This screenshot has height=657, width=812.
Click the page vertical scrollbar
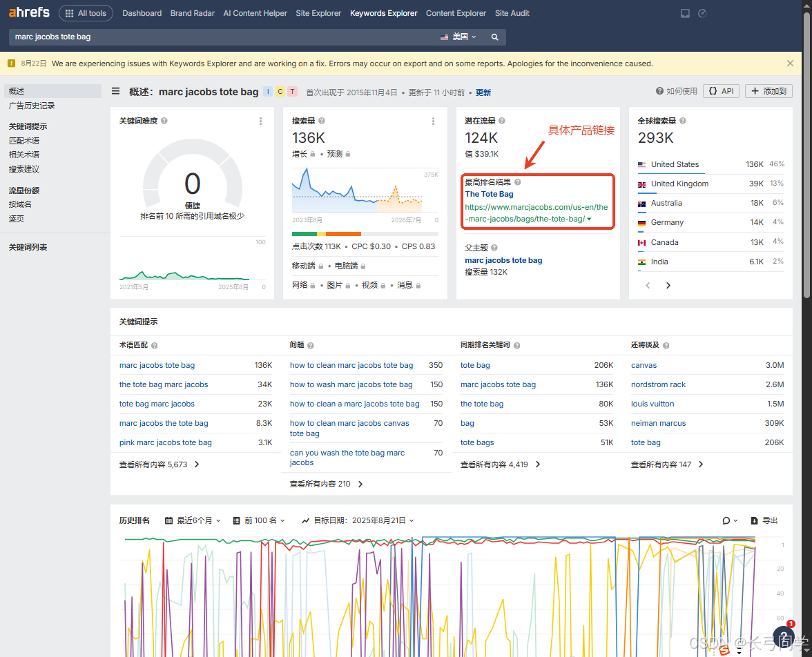point(806,155)
